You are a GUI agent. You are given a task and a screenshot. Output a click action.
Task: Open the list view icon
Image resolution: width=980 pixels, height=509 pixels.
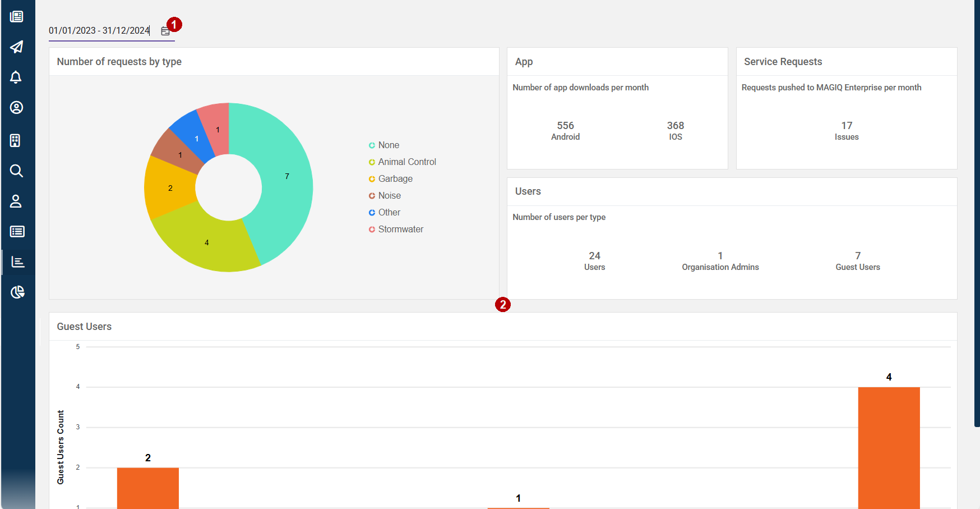tap(17, 231)
